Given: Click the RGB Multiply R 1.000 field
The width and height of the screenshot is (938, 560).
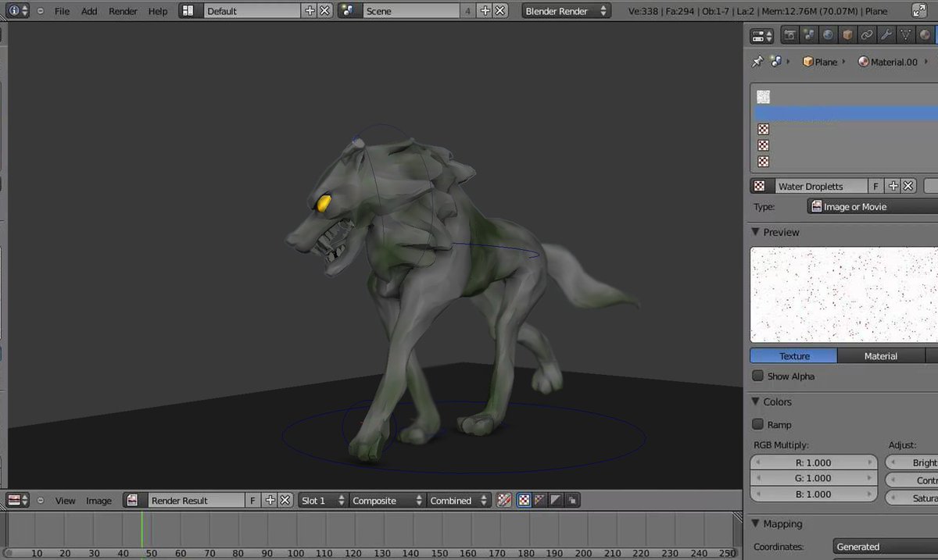Looking at the screenshot, I should point(814,462).
